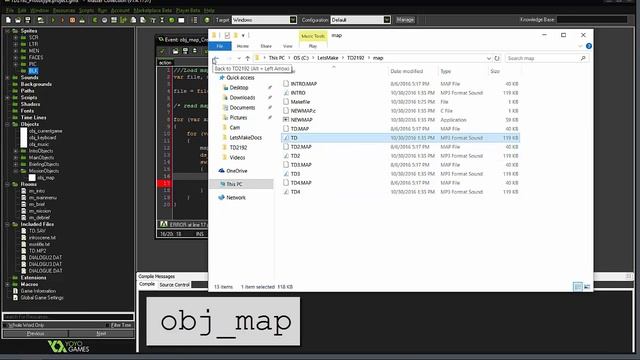Create a background using the toolbar icon
Image resolution: width=640 pixels, height=360 pixels.
pos(114,20)
